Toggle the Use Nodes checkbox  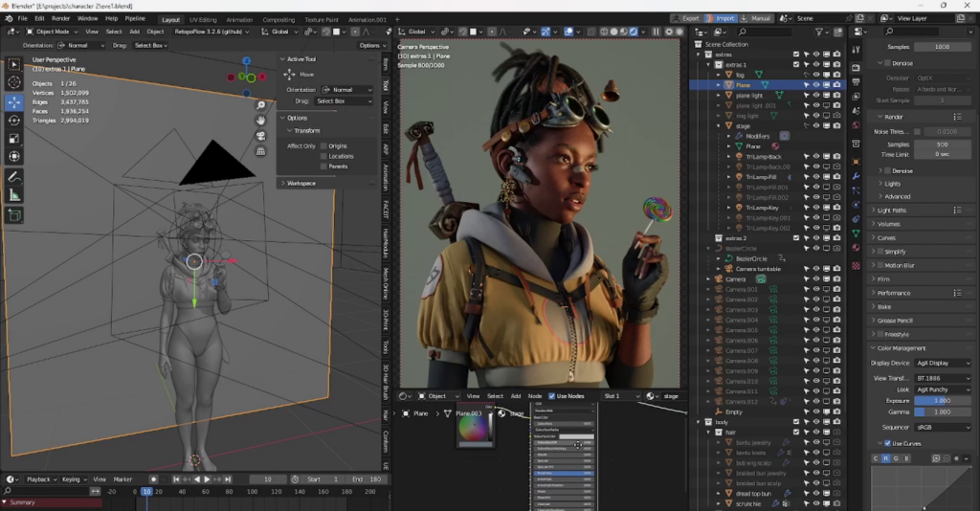(551, 396)
